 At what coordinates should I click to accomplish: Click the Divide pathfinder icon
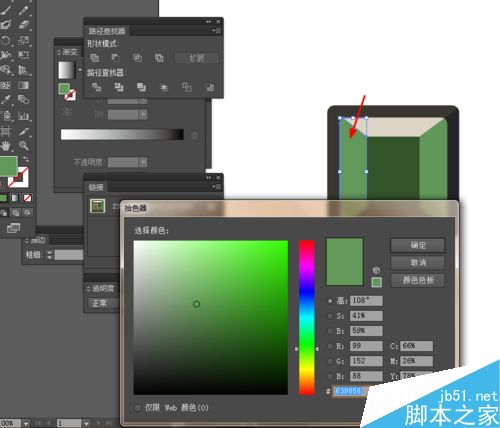[97, 87]
